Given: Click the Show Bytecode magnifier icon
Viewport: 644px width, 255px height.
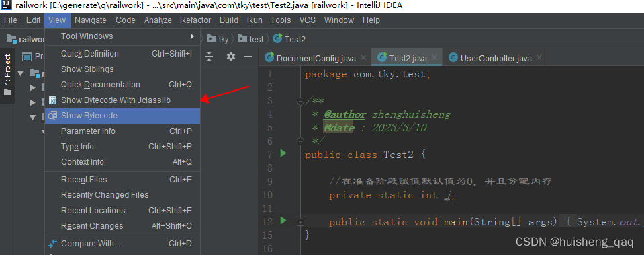Looking at the screenshot, I should (x=52, y=116).
